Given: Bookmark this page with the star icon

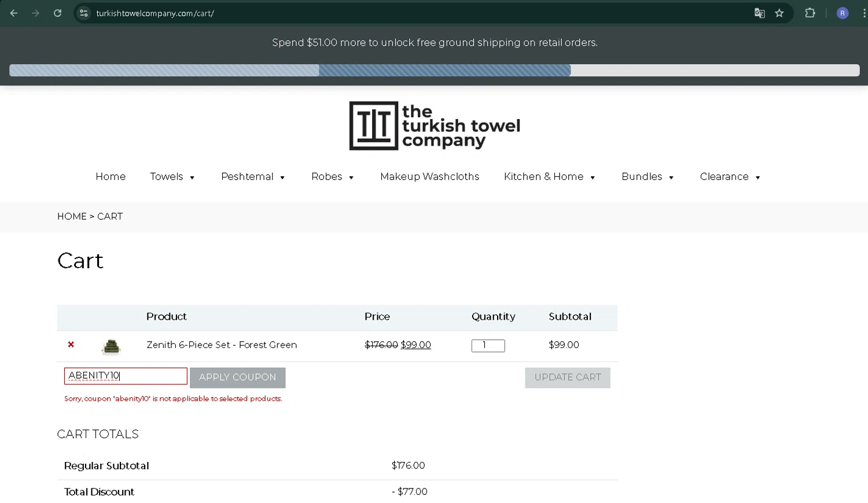Looking at the screenshot, I should click(x=779, y=13).
